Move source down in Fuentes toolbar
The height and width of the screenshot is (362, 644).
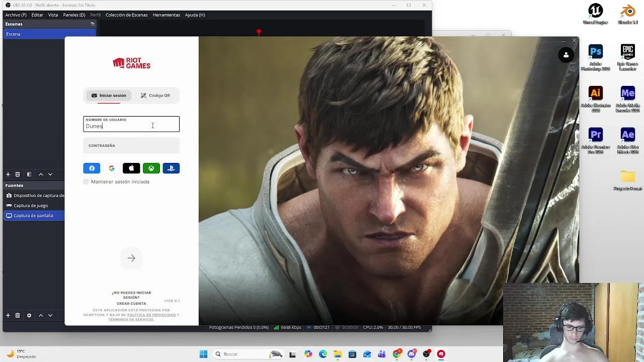coord(50,316)
